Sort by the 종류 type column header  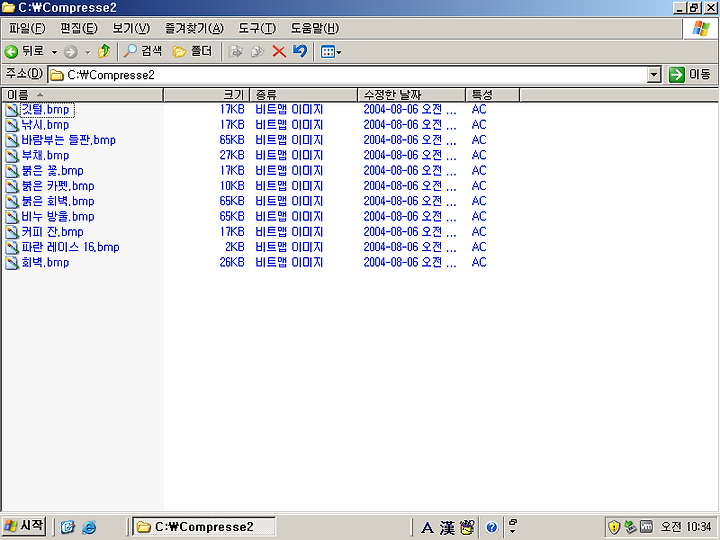304,95
